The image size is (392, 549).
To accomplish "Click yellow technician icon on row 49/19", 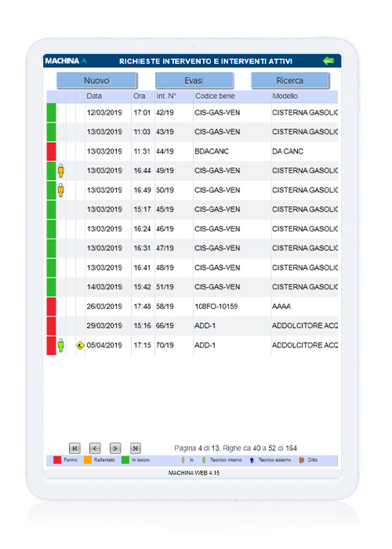I will (61, 171).
